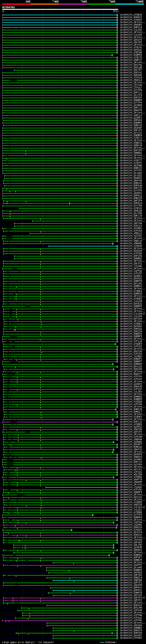
Task: Select label UniRef100_Q9SGT8
Action: (131, 40)
